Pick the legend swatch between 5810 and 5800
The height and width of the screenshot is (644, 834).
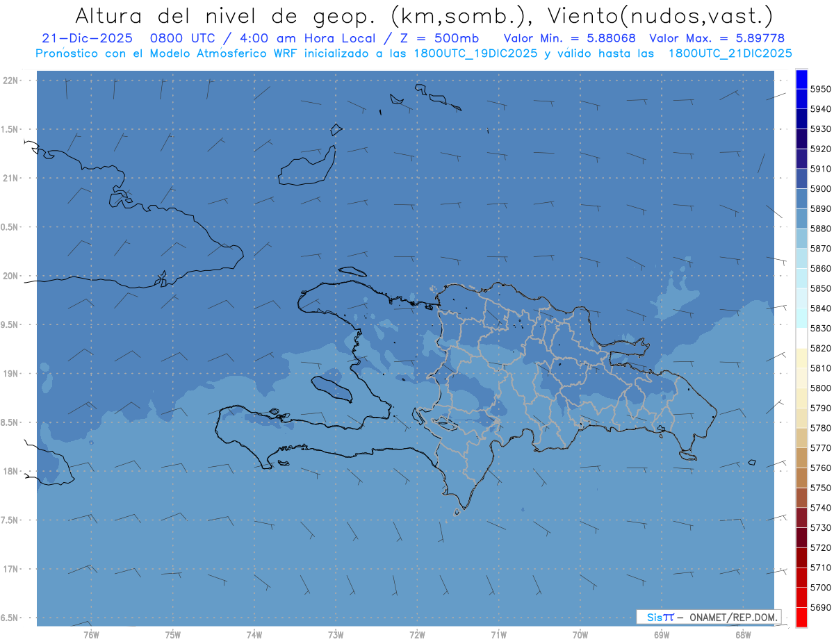(801, 378)
